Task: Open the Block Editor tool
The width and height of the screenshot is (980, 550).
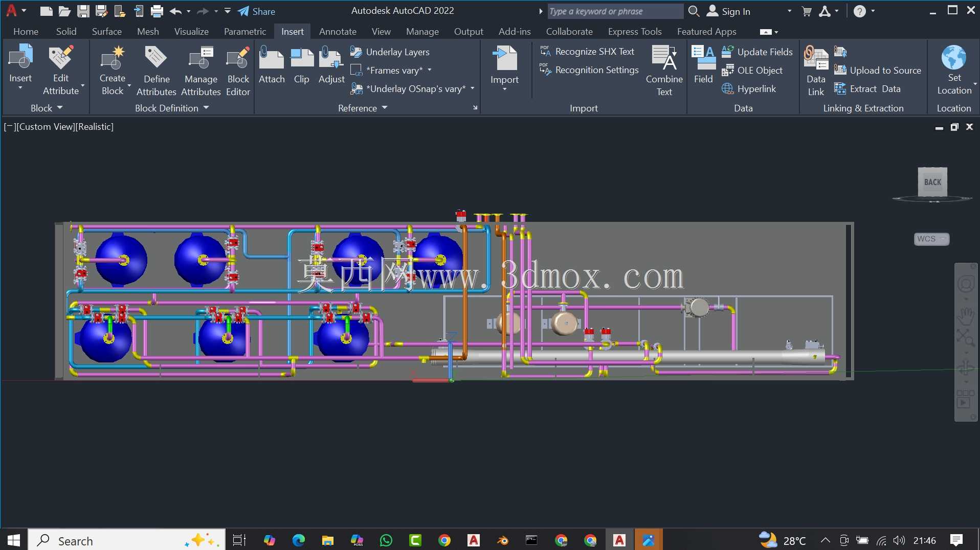Action: (x=238, y=71)
